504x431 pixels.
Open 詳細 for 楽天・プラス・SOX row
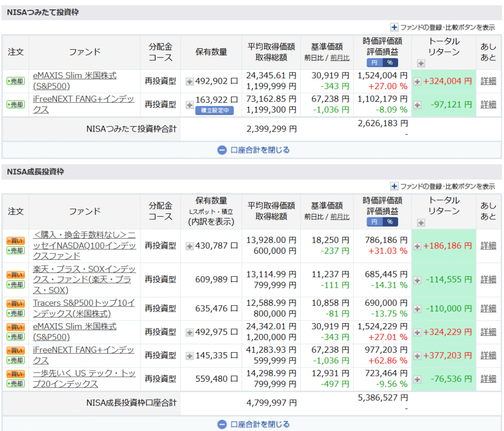point(488,279)
